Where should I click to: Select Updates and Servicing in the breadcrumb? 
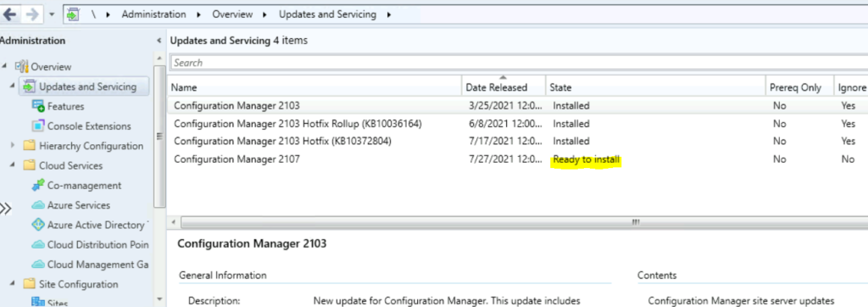pos(327,14)
